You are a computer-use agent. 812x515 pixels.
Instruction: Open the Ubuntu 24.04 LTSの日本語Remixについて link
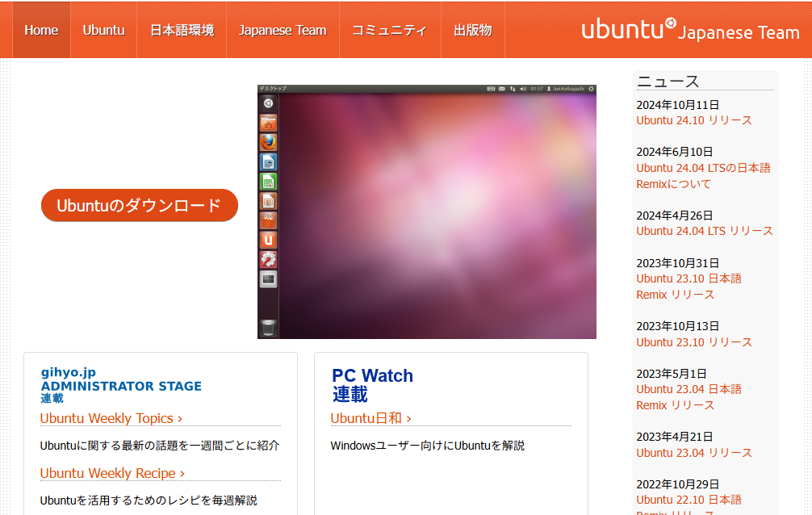pyautogui.click(x=703, y=176)
